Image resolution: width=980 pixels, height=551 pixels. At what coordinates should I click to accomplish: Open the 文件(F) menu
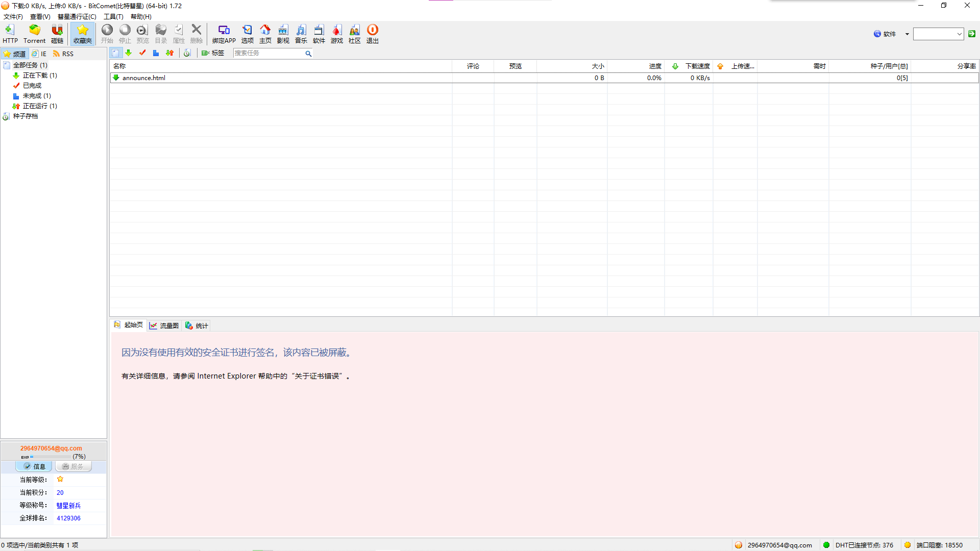13,17
